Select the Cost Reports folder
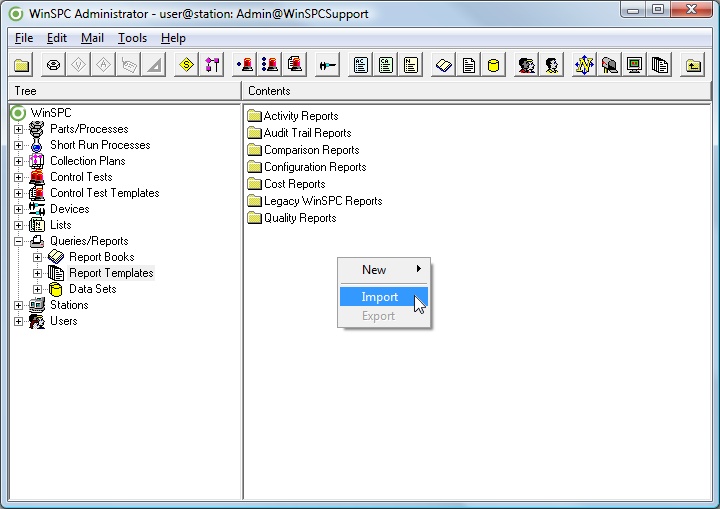Image resolution: width=720 pixels, height=509 pixels. click(286, 184)
